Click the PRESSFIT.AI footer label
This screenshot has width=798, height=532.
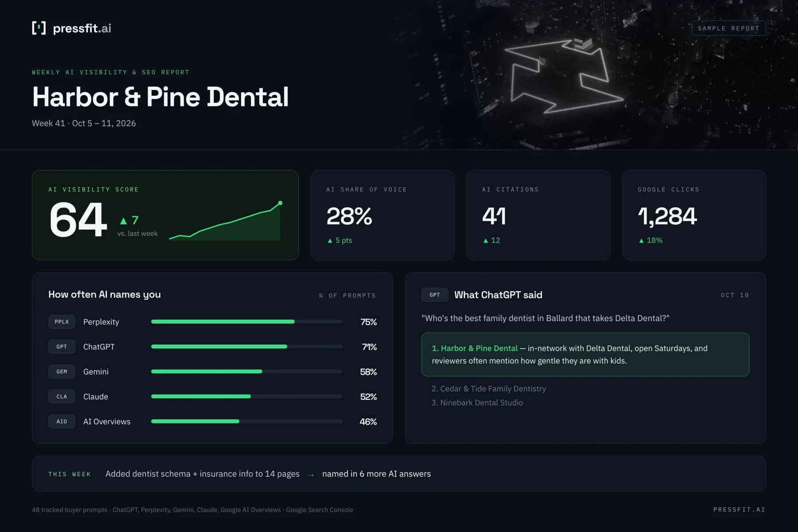739,510
